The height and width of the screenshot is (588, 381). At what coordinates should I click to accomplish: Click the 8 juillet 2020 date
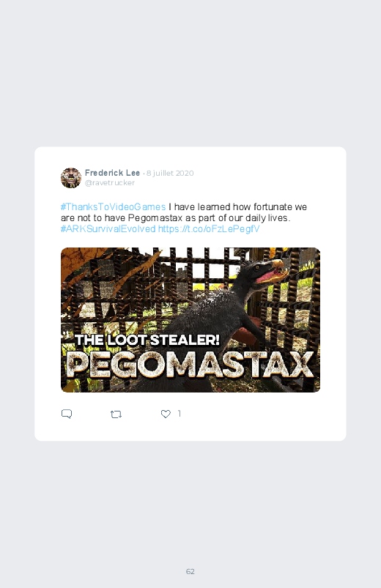(x=170, y=173)
